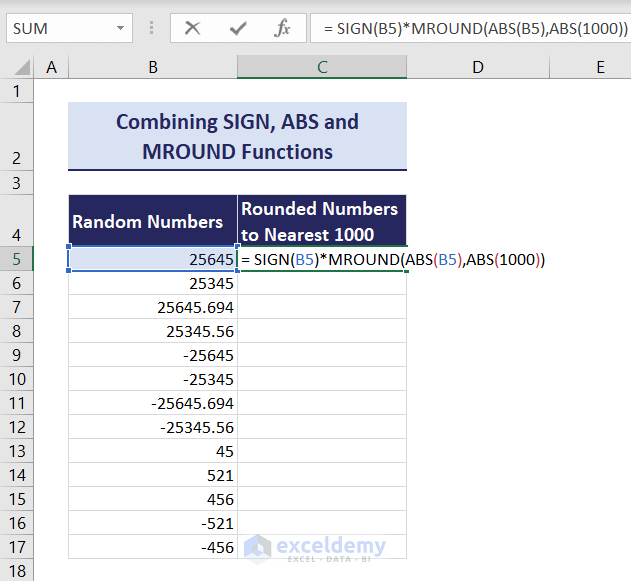
Task: Select row 2 header
Action: [16, 137]
